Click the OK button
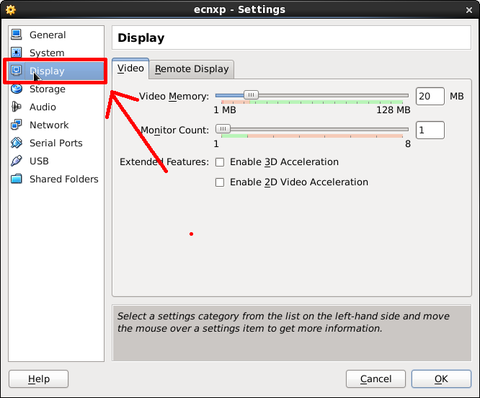The width and height of the screenshot is (480, 398). point(441,379)
